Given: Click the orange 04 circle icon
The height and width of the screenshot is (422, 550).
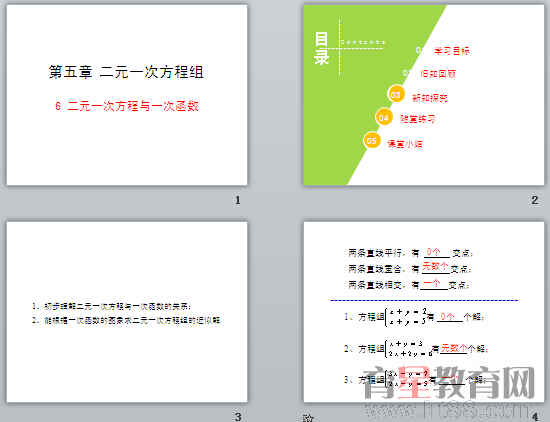Looking at the screenshot, I should (x=384, y=117).
